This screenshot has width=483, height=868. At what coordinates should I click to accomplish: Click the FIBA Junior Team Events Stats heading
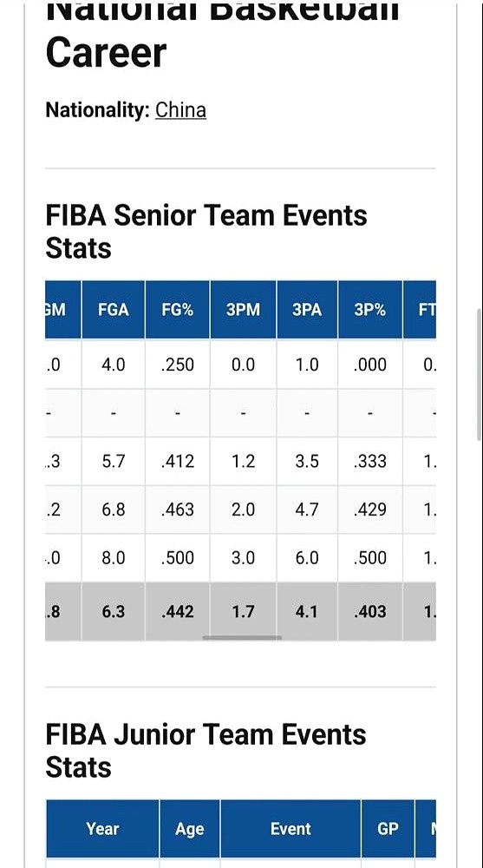[206, 751]
